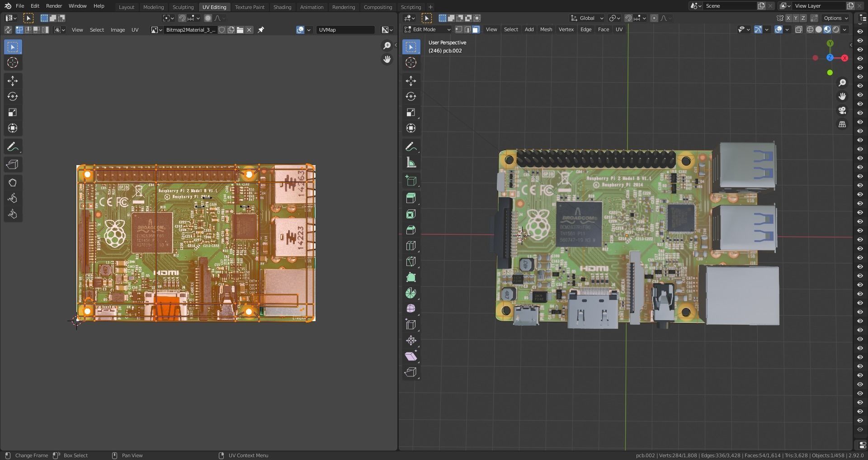The width and height of the screenshot is (868, 460).
Task: Open the Vertex menu in 3D viewport
Action: click(x=566, y=29)
